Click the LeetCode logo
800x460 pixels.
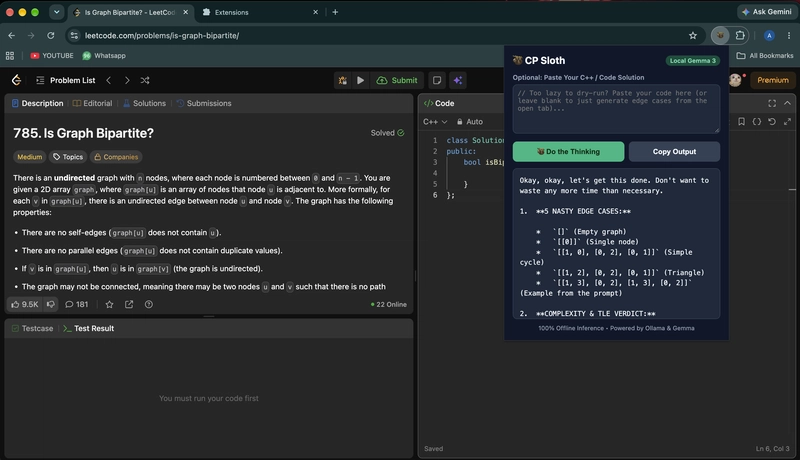tap(16, 80)
